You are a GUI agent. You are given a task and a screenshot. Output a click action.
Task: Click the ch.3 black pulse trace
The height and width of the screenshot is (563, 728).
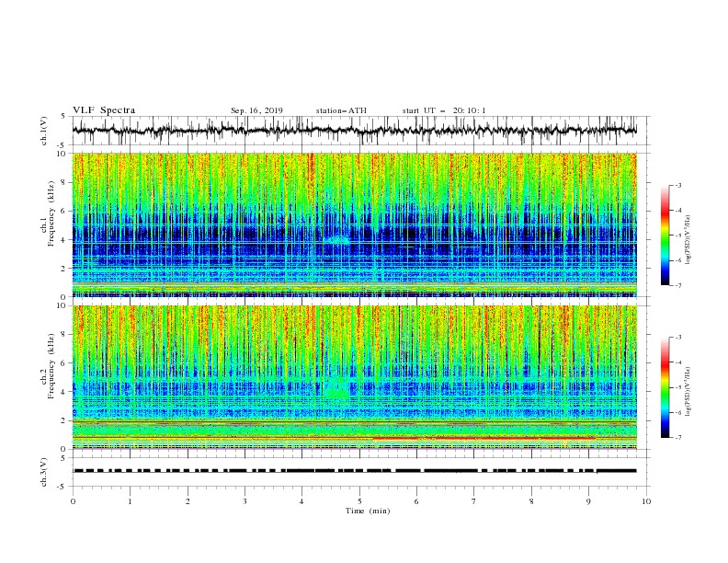tap(354, 471)
